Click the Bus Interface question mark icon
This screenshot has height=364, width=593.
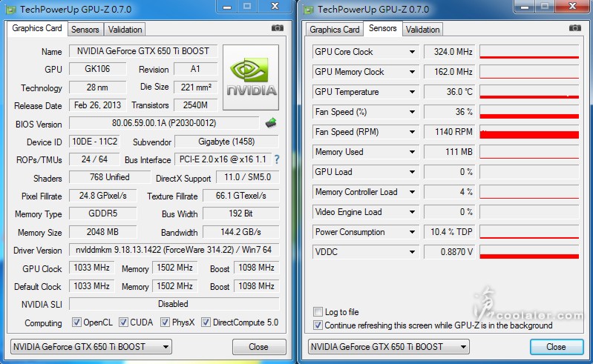(277, 159)
